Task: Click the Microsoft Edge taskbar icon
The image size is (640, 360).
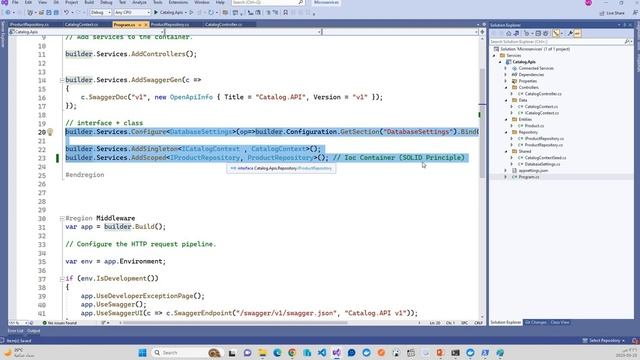Action: click(277, 353)
